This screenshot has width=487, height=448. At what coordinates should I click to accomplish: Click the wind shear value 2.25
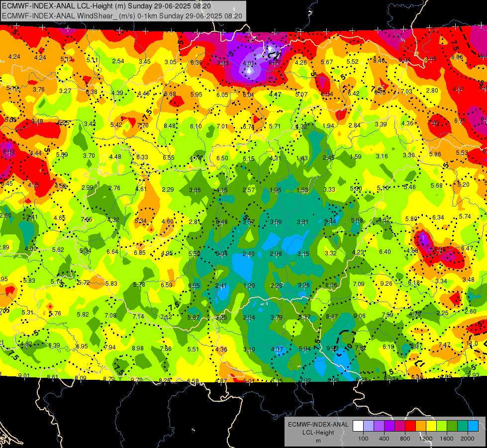coord(443,313)
